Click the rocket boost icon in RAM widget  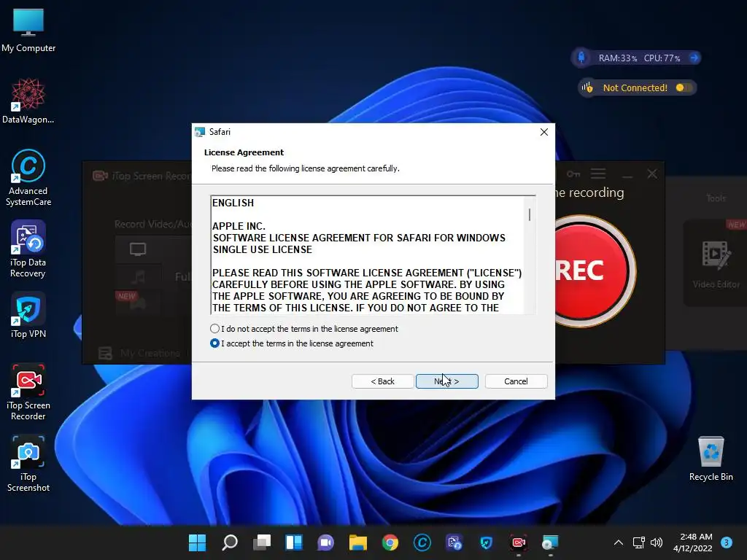[581, 58]
